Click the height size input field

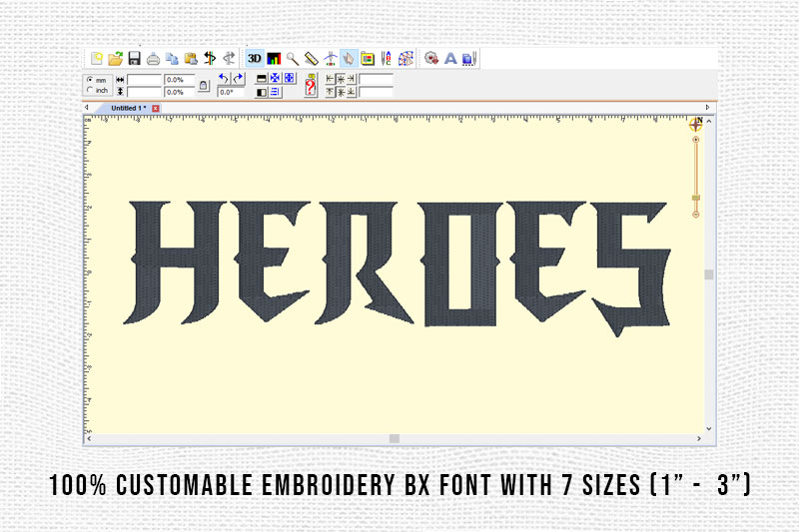tap(144, 92)
